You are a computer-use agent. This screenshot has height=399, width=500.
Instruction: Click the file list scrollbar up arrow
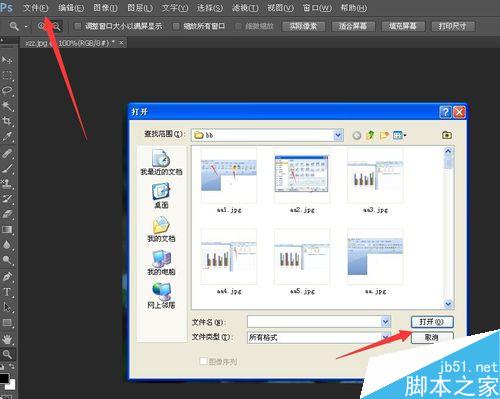448,151
